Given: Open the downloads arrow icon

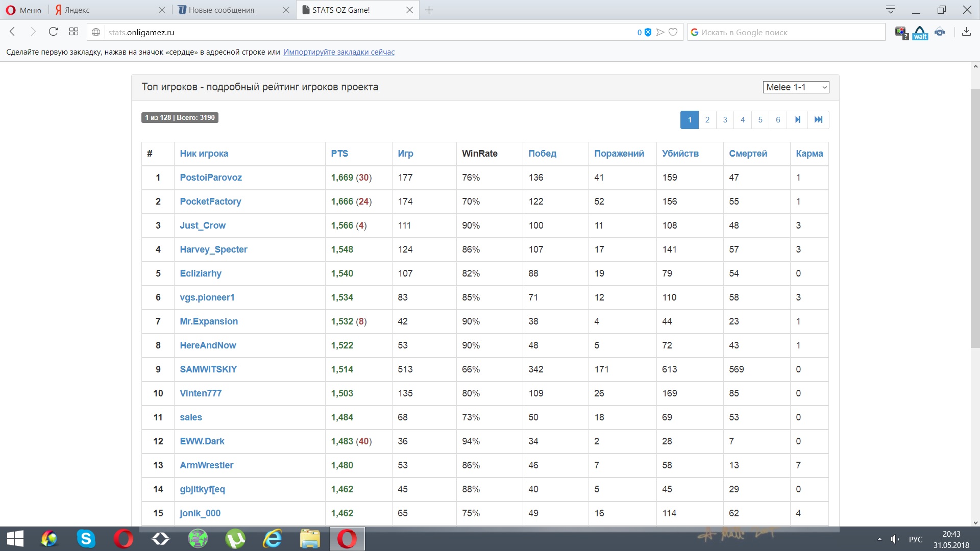Looking at the screenshot, I should tap(966, 32).
